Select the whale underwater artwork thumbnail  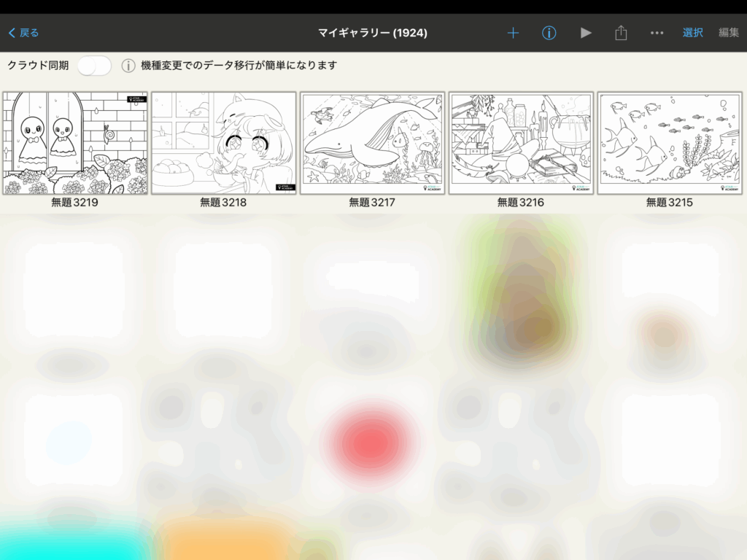click(x=372, y=143)
